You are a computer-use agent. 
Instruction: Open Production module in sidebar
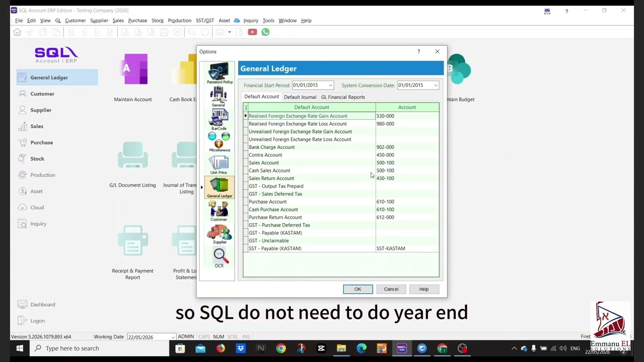click(43, 175)
